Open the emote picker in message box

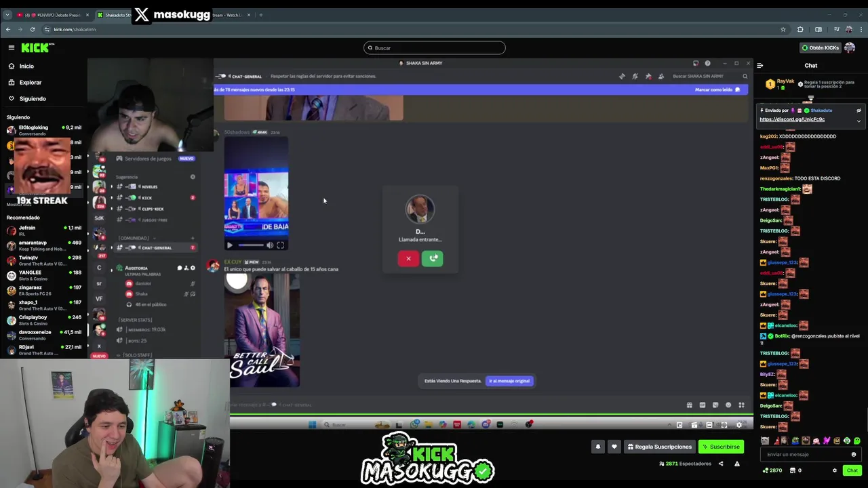click(854, 455)
